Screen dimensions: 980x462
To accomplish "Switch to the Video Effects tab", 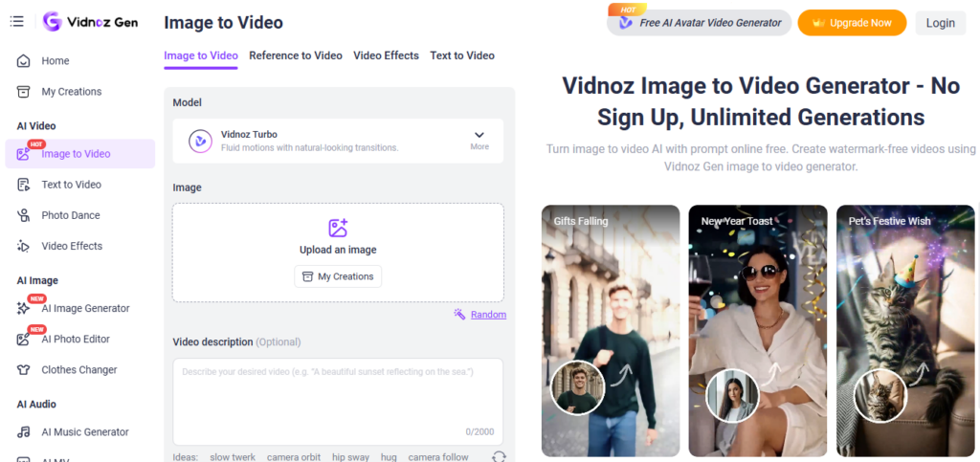I will pyautogui.click(x=387, y=55).
